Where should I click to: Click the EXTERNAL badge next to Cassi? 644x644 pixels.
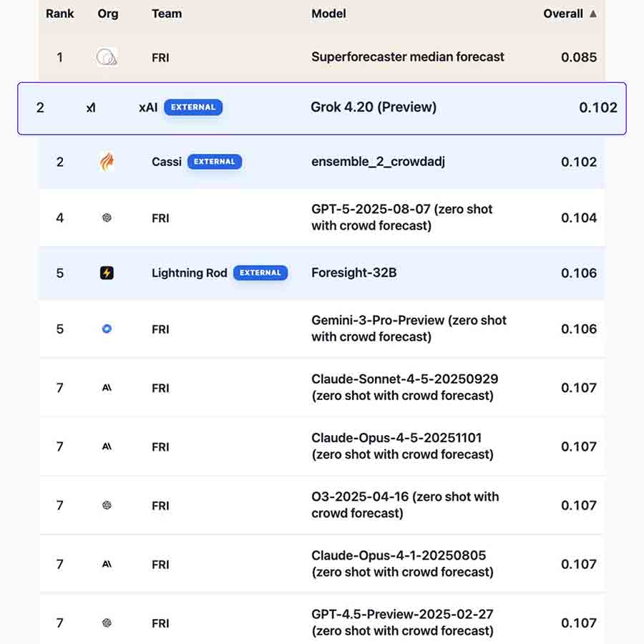(215, 162)
